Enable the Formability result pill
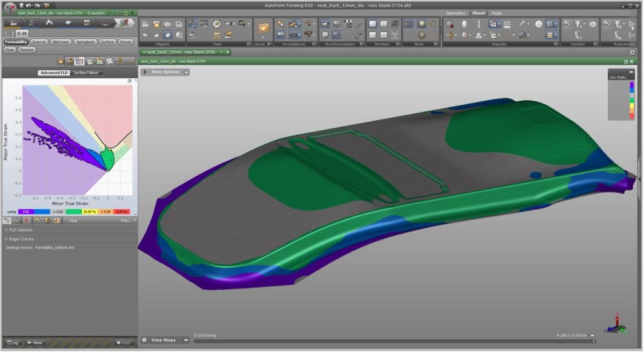644x352 pixels. (16, 42)
